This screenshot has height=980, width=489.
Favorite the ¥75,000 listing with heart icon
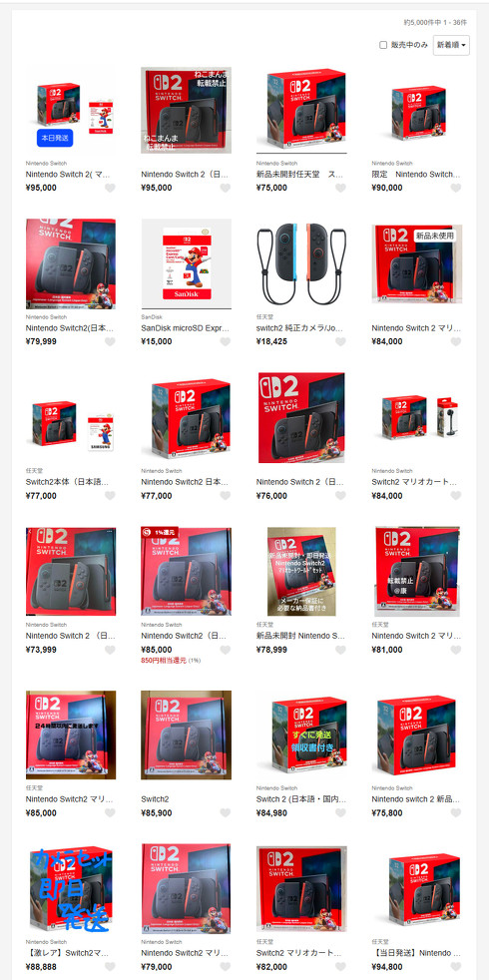tap(340, 188)
